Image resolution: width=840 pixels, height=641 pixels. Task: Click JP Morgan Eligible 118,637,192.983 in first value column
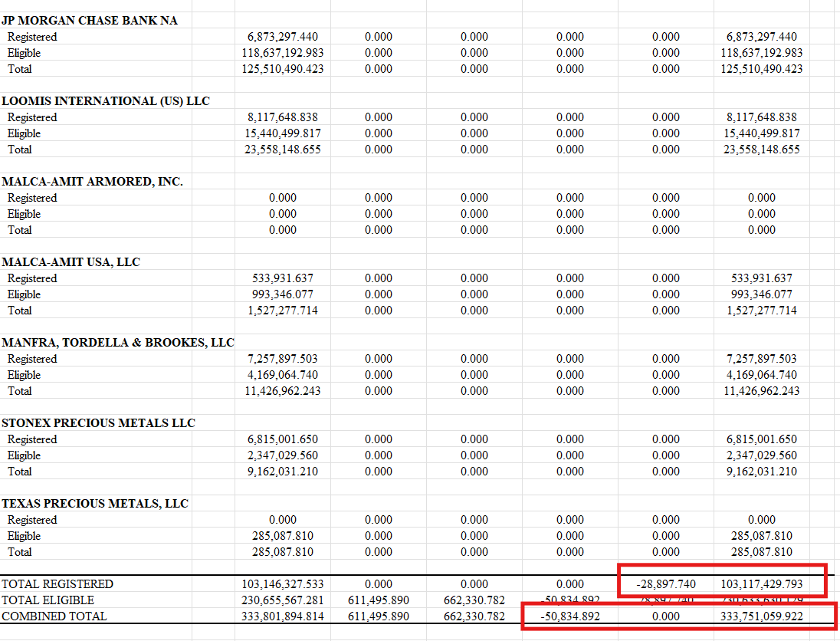[283, 53]
